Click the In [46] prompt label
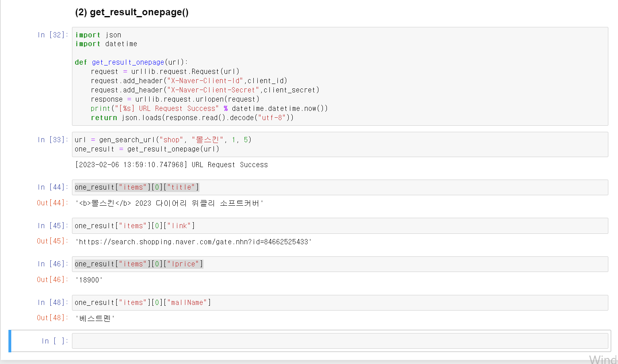 53,264
